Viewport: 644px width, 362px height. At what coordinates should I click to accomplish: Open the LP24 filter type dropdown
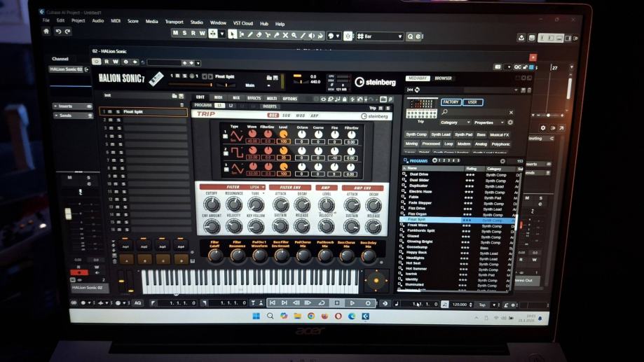click(257, 187)
